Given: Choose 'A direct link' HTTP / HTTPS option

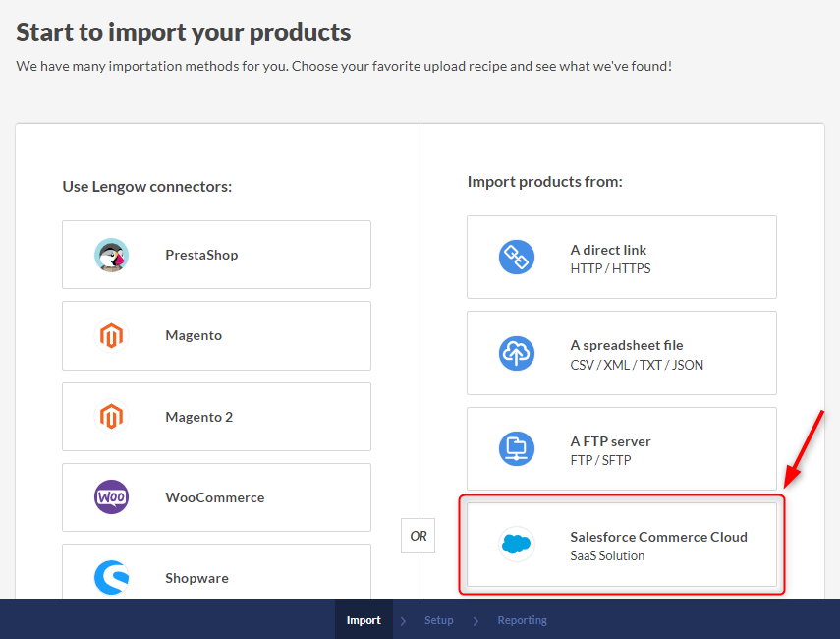Looking at the screenshot, I should point(609,259).
